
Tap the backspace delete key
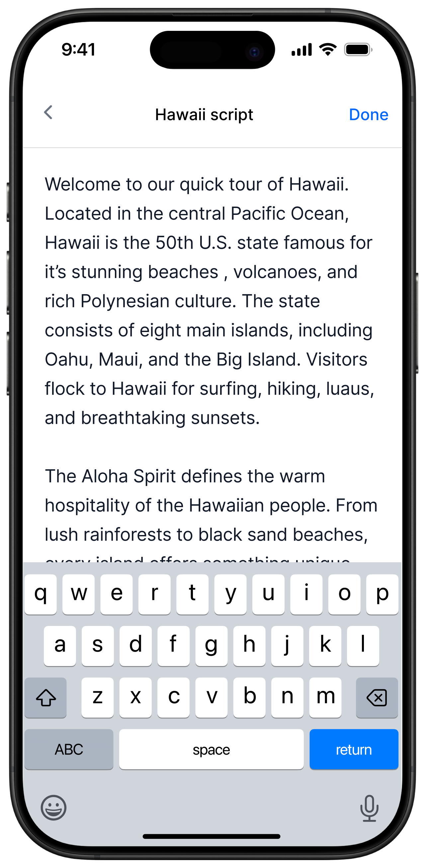[377, 697]
